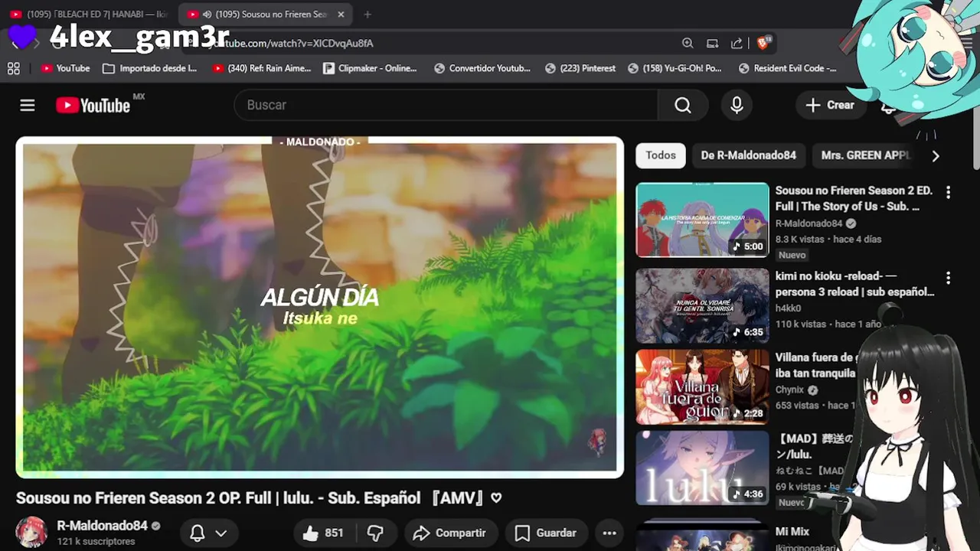Image resolution: width=980 pixels, height=551 pixels.
Task: Click the zoom magnifier in address bar
Action: point(688,43)
